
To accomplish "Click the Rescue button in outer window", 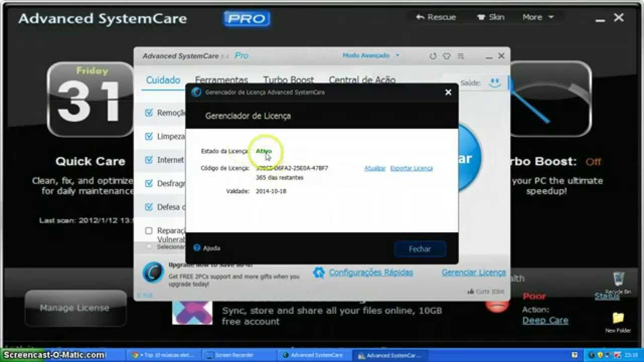I will coord(436,17).
